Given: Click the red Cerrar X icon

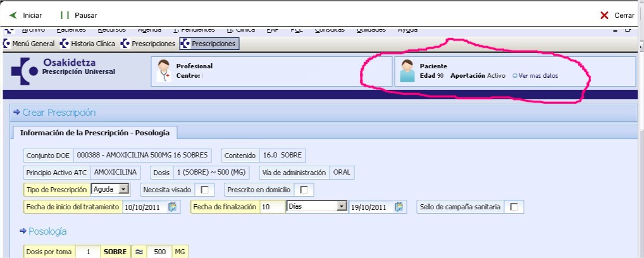Looking at the screenshot, I should (604, 15).
